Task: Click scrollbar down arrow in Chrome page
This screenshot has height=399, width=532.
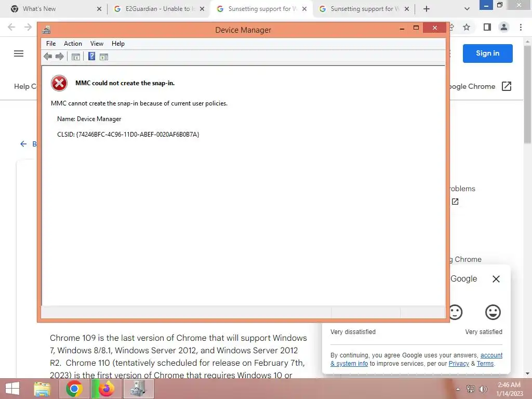Action: click(528, 374)
